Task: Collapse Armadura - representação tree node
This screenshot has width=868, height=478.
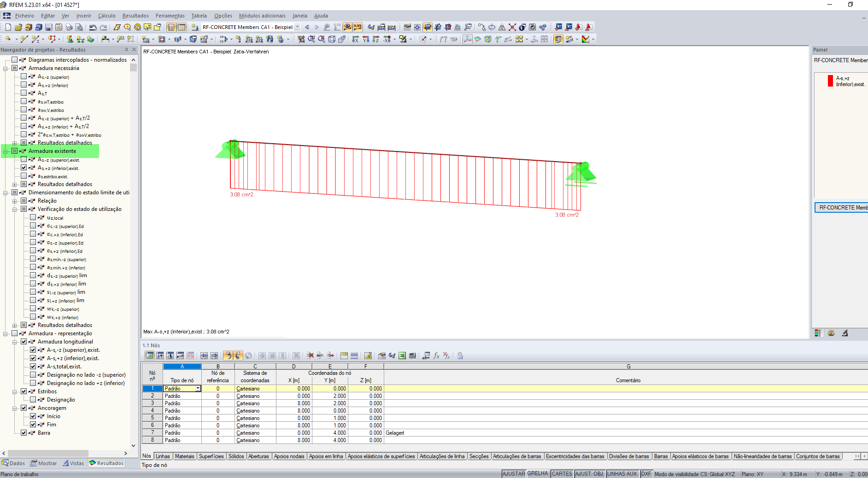Action: pyautogui.click(x=6, y=333)
